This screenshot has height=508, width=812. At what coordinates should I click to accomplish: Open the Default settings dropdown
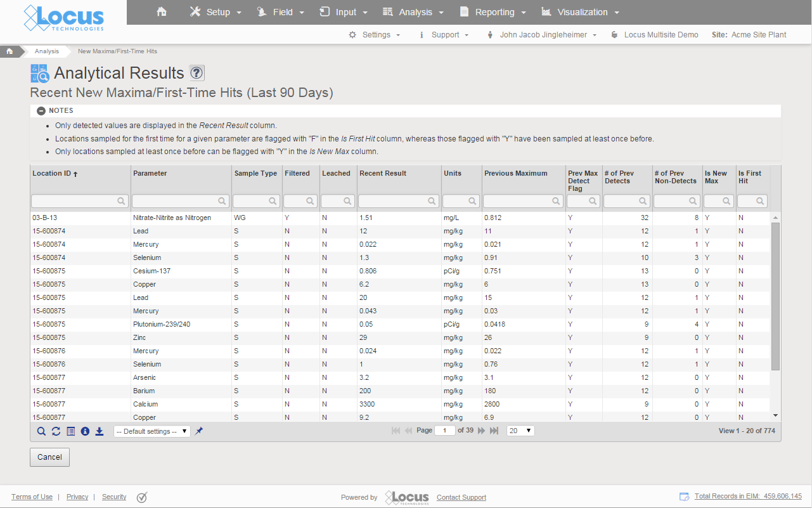tap(151, 430)
